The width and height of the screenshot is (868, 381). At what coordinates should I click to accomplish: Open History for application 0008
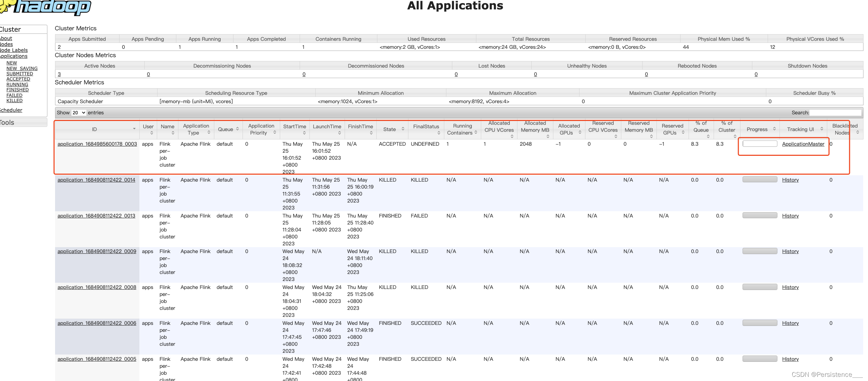(790, 287)
